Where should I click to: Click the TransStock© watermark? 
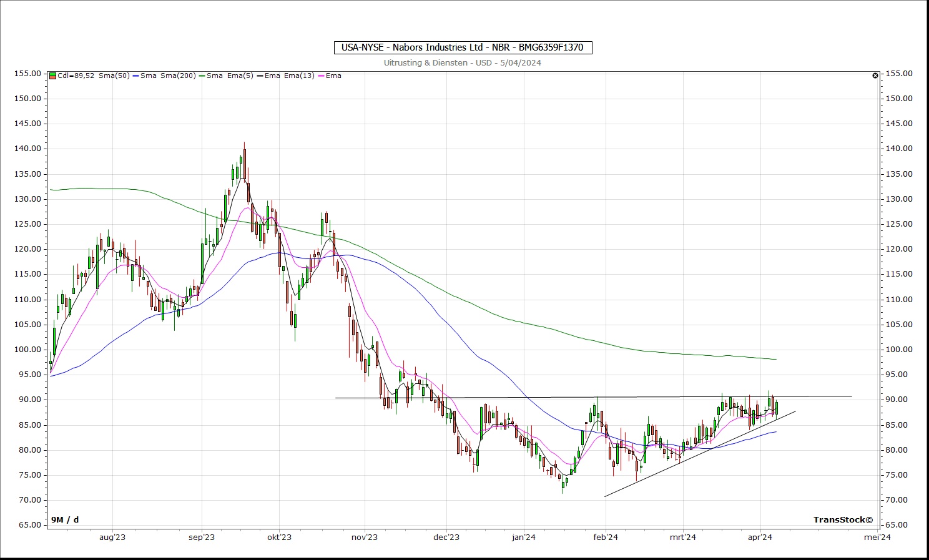click(x=843, y=519)
